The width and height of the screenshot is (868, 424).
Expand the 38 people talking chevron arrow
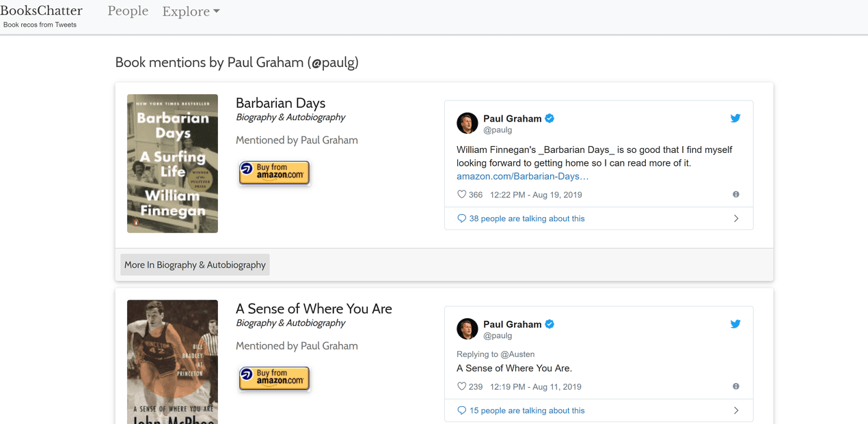click(x=736, y=218)
